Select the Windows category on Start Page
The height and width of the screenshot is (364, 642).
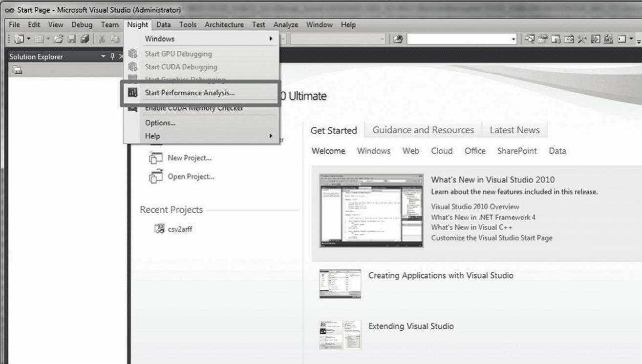pos(374,151)
